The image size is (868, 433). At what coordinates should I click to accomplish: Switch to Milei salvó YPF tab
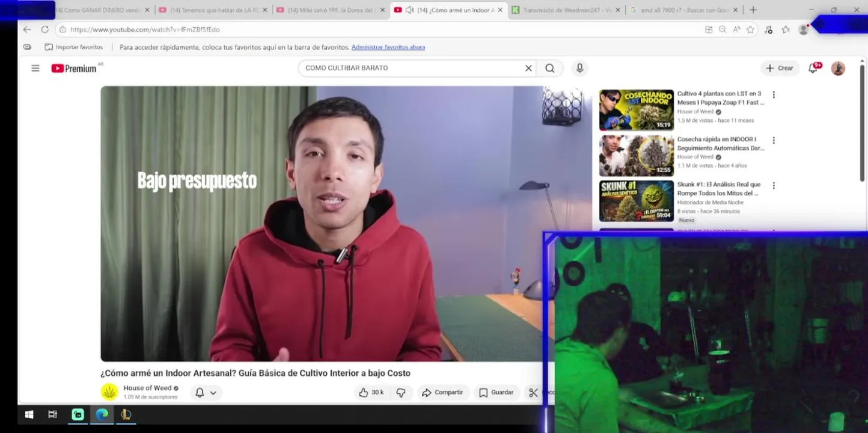[x=331, y=10]
